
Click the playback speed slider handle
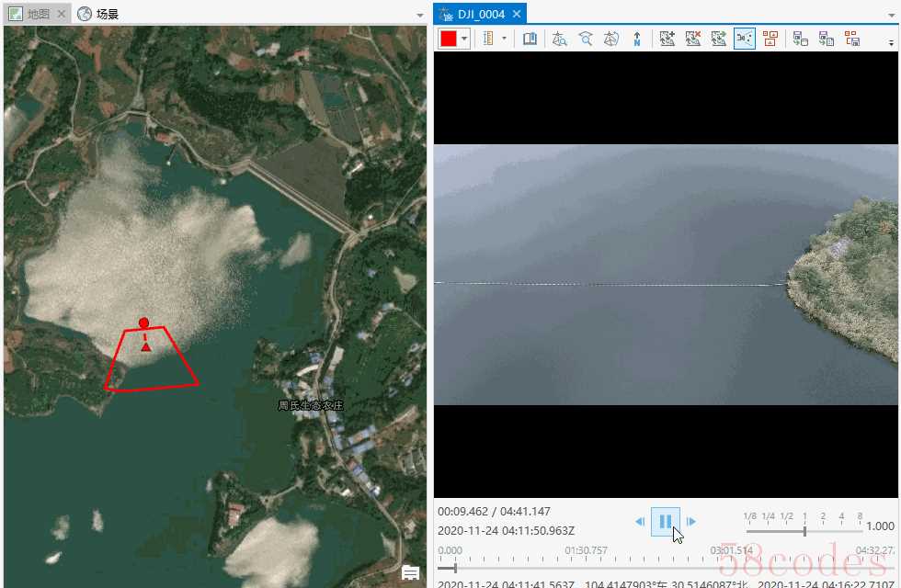tap(804, 530)
